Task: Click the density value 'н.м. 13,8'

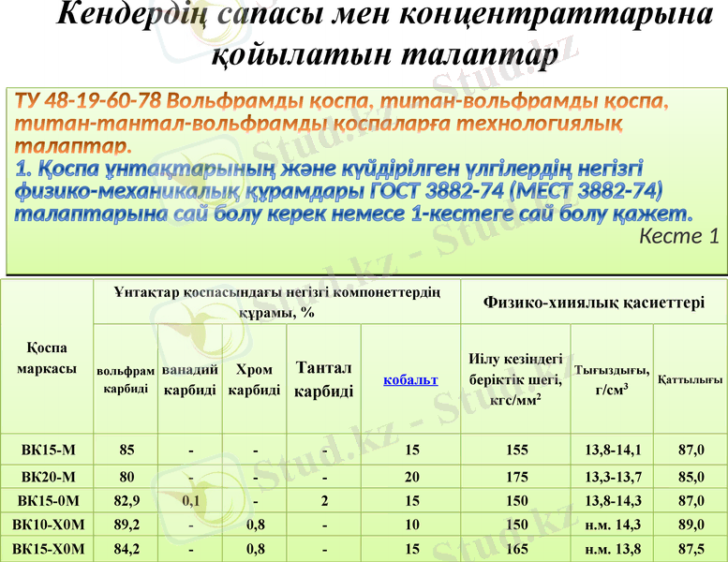Action: [x=613, y=549]
